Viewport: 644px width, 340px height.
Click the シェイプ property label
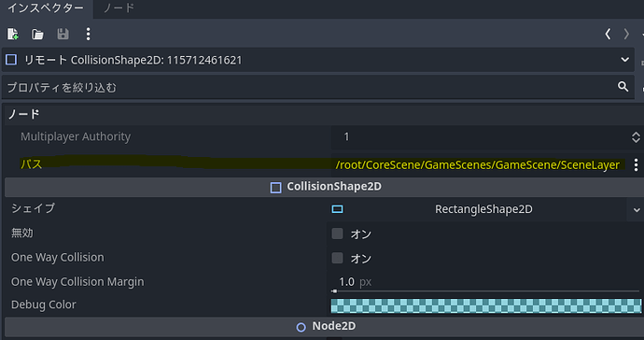(x=33, y=208)
